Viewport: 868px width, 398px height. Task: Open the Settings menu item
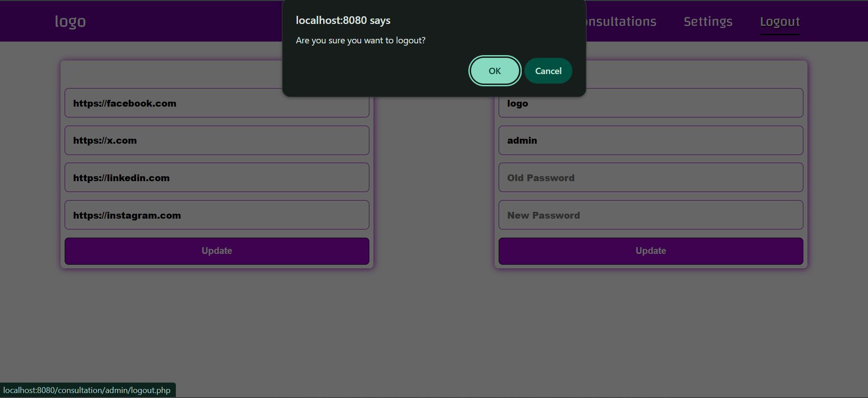tap(708, 21)
